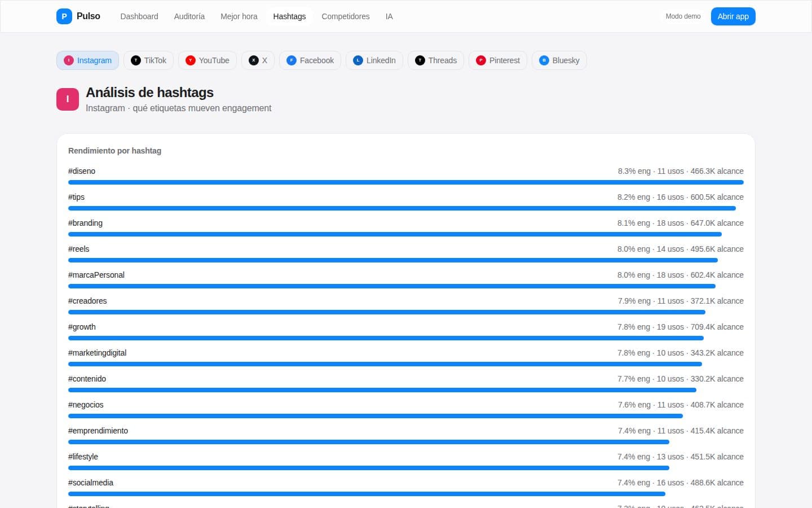Image resolution: width=812 pixels, height=508 pixels.
Task: Click the TikTok platform icon
Action: 136,60
